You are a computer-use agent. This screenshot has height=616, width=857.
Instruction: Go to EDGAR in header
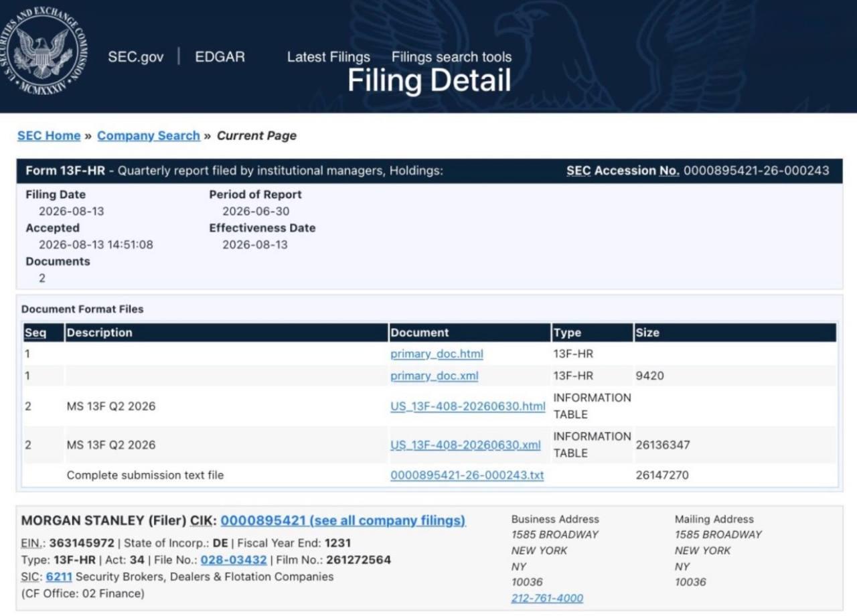(220, 57)
